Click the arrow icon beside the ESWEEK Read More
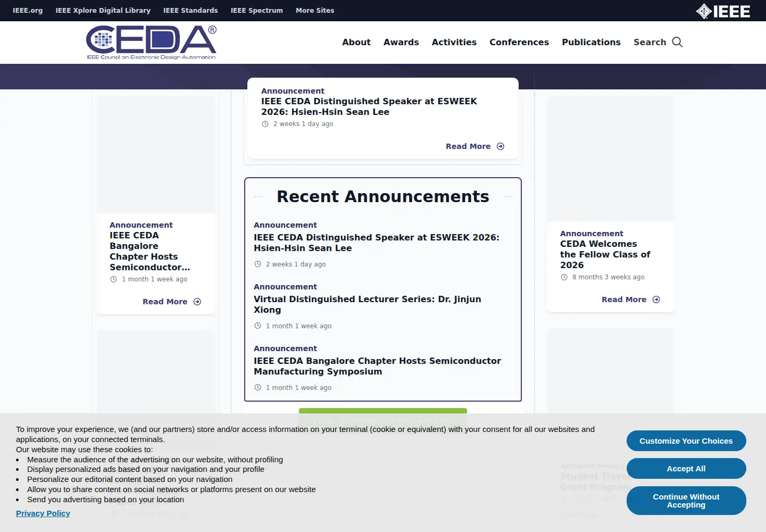Screen dimensions: 766x532 click(x=501, y=146)
